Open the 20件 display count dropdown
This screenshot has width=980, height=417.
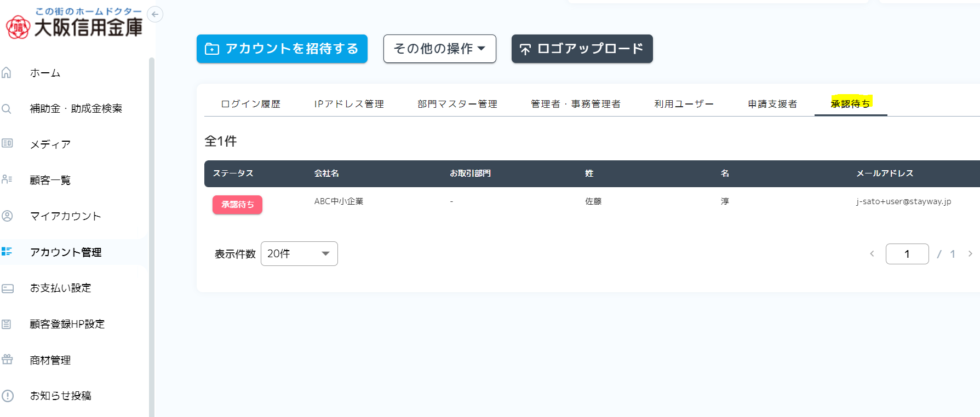pyautogui.click(x=299, y=253)
